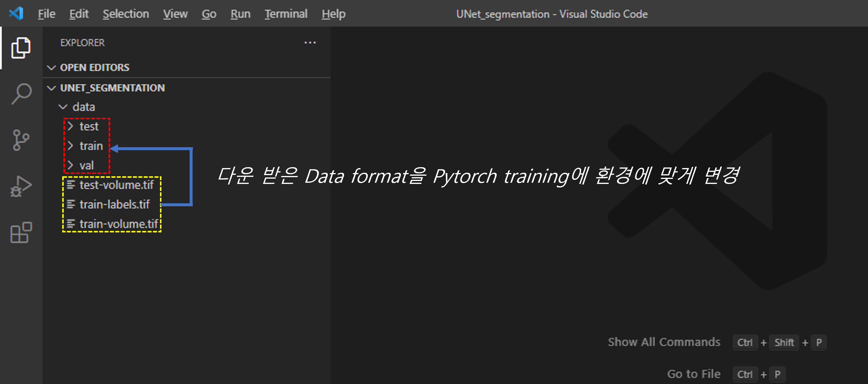Open the File menu
Viewport: 868px width, 384px height.
point(46,14)
